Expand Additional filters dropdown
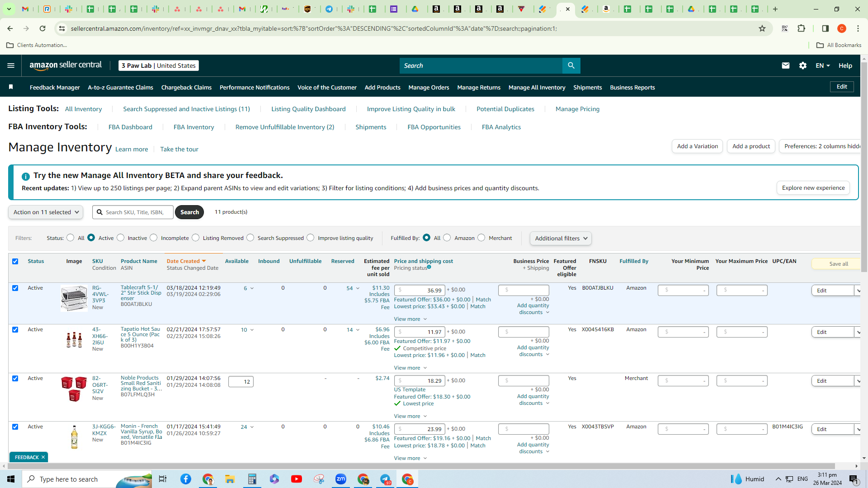 (x=561, y=238)
